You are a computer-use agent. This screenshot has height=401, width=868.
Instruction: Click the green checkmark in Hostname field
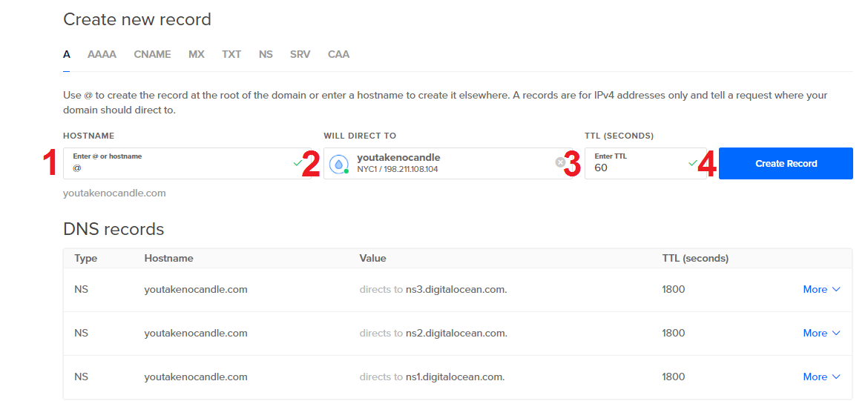(297, 162)
